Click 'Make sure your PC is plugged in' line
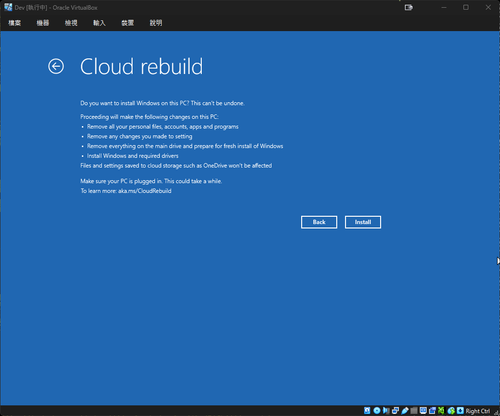This screenshot has height=416, width=500. pyautogui.click(x=151, y=181)
